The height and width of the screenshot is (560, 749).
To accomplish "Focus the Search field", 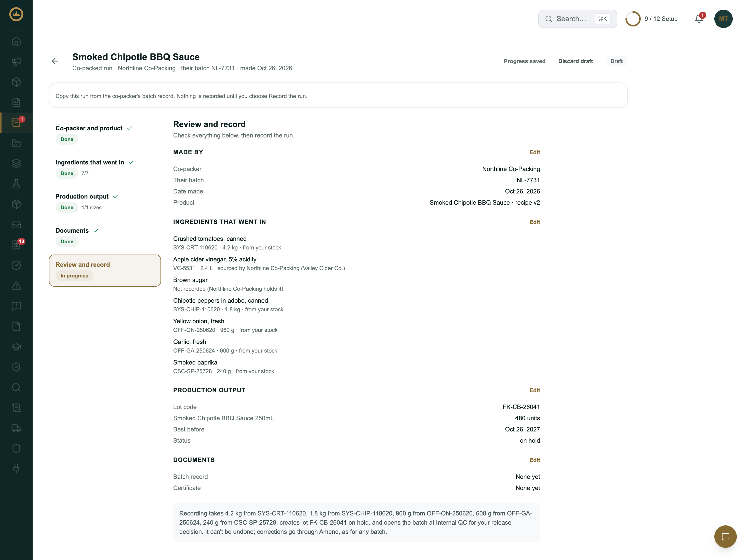I will pos(577,19).
